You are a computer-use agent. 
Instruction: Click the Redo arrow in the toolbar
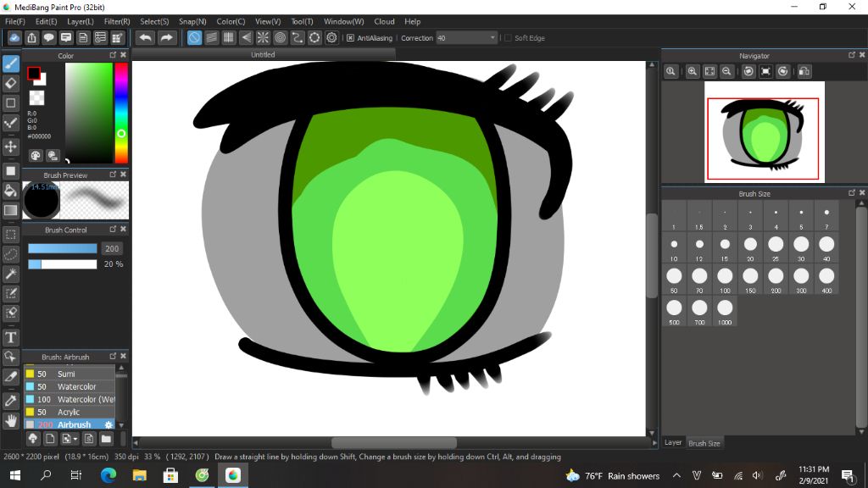pos(167,38)
